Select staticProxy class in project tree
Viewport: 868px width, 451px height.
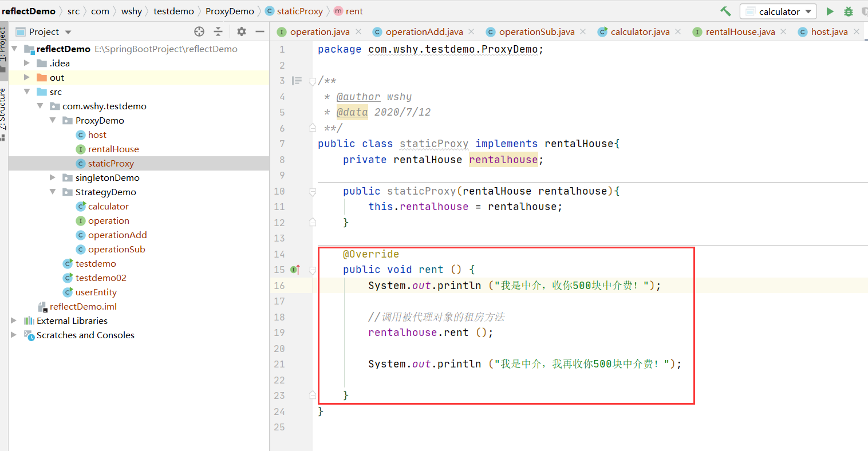(x=111, y=163)
